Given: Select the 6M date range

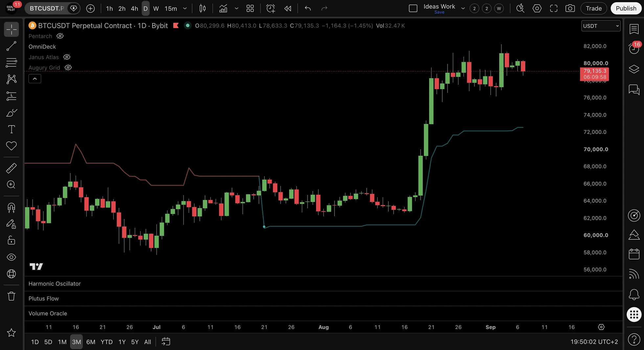Looking at the screenshot, I should click(x=91, y=342).
